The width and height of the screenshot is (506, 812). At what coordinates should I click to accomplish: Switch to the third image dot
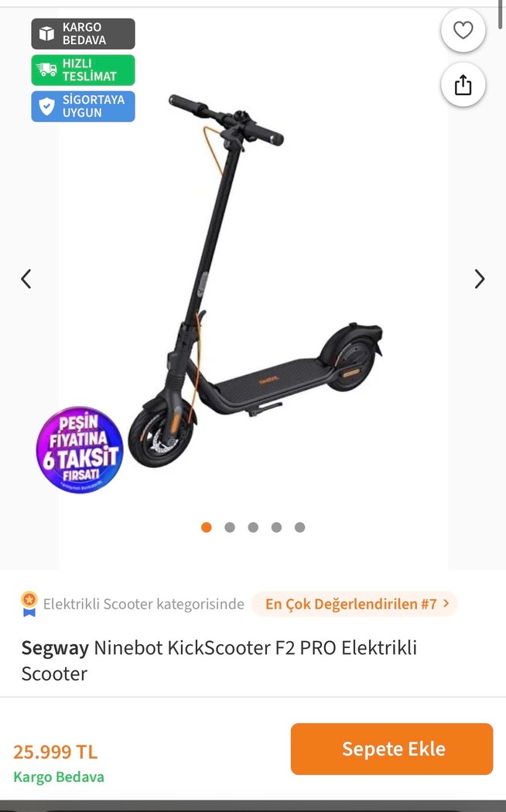[253, 527]
